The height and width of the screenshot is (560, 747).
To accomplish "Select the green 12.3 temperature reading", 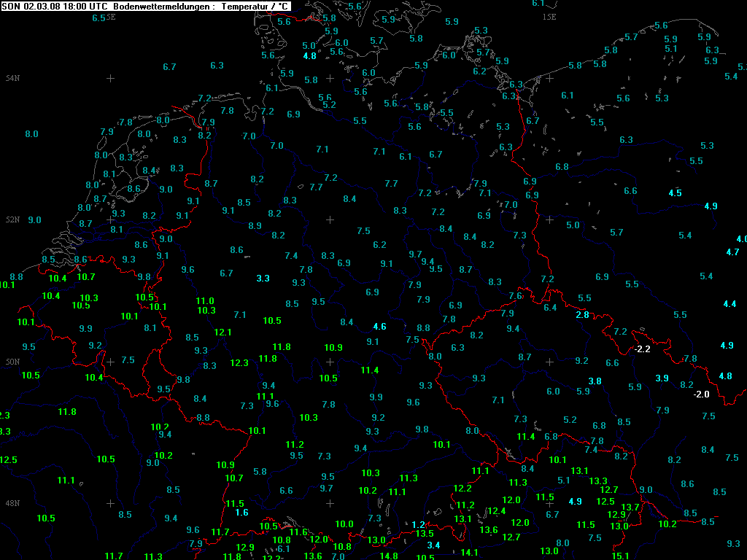I will tap(239, 363).
